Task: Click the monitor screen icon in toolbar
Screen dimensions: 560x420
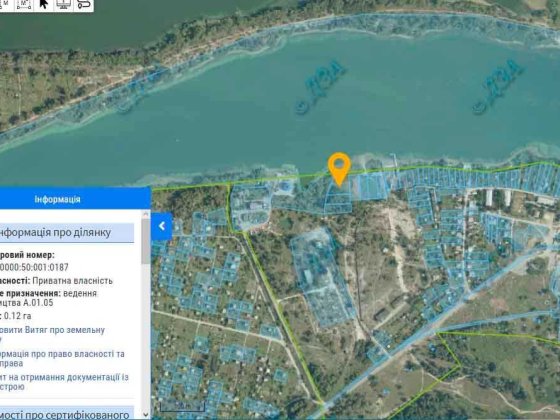Action: click(64, 4)
